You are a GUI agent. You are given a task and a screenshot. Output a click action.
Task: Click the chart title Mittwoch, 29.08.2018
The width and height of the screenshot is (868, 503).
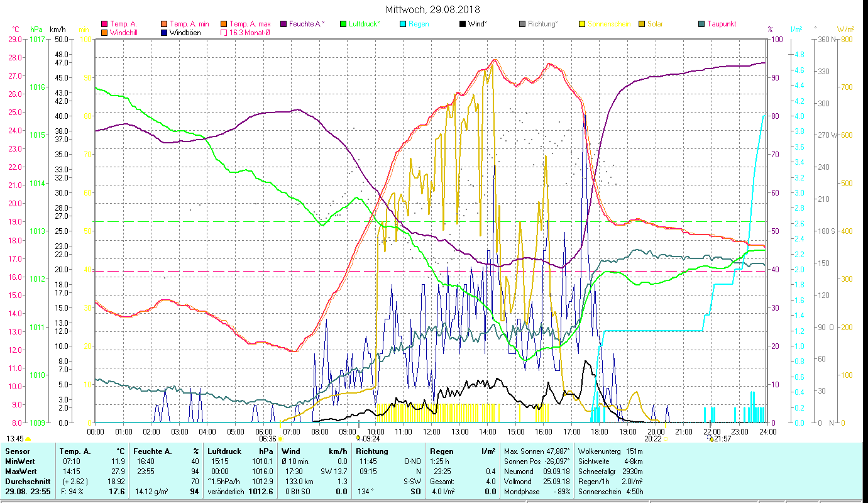434,9
